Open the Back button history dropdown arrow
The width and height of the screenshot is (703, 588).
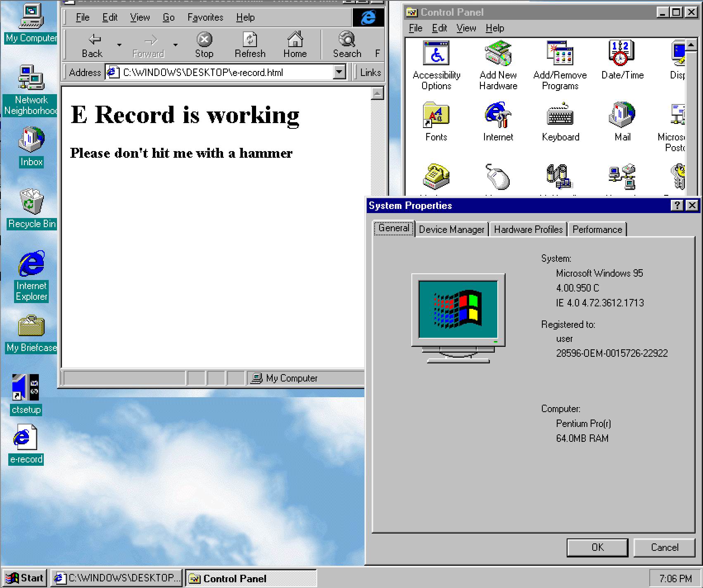(119, 45)
